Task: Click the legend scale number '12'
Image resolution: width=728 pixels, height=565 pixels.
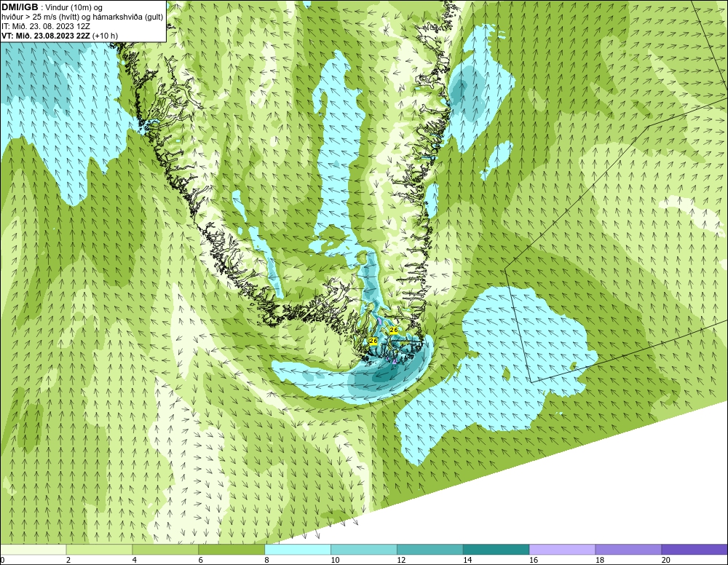Action: coord(401,561)
